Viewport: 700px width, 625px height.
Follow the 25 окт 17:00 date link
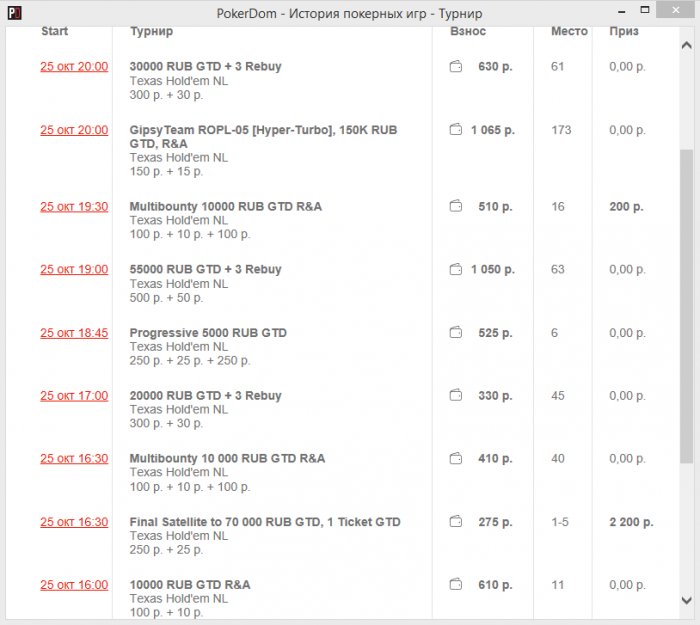pyautogui.click(x=74, y=396)
